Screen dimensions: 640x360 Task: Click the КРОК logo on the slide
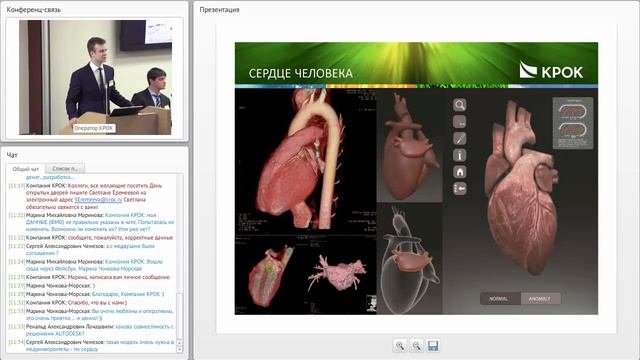tap(551, 70)
